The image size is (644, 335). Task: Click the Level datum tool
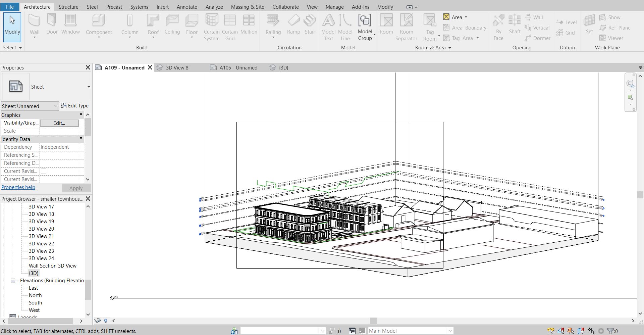pos(567,22)
